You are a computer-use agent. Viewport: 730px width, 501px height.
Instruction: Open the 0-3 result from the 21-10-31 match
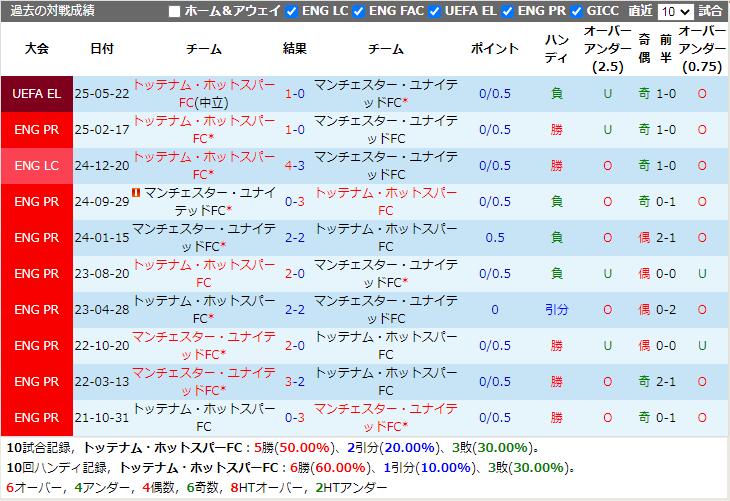(x=295, y=417)
